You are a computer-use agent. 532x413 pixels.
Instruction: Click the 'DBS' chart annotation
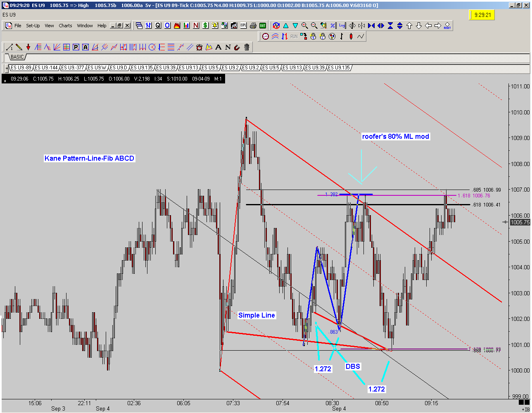353,367
